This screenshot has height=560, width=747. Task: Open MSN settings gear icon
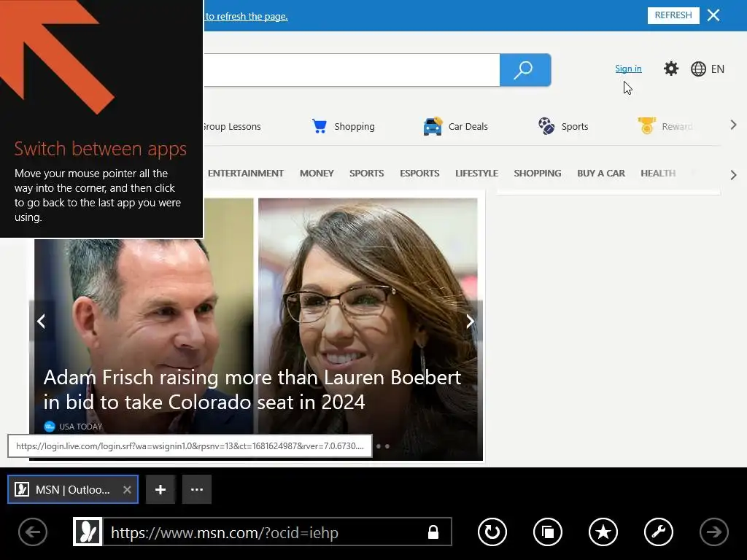[x=671, y=69]
